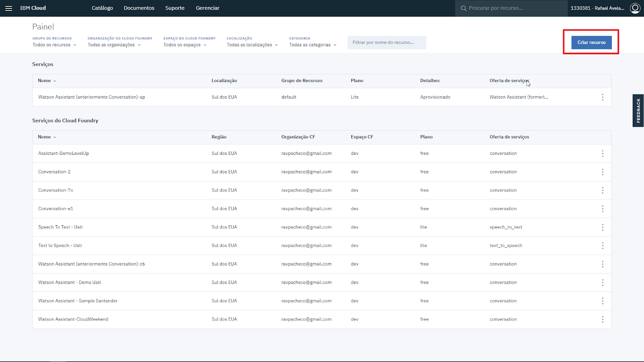Open Watson Assistant - Demo Uati service

[x=70, y=282]
